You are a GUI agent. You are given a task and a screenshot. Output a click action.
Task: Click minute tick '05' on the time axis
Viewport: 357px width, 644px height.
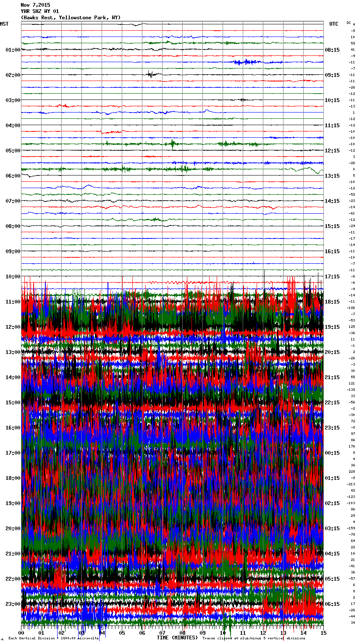(122, 633)
